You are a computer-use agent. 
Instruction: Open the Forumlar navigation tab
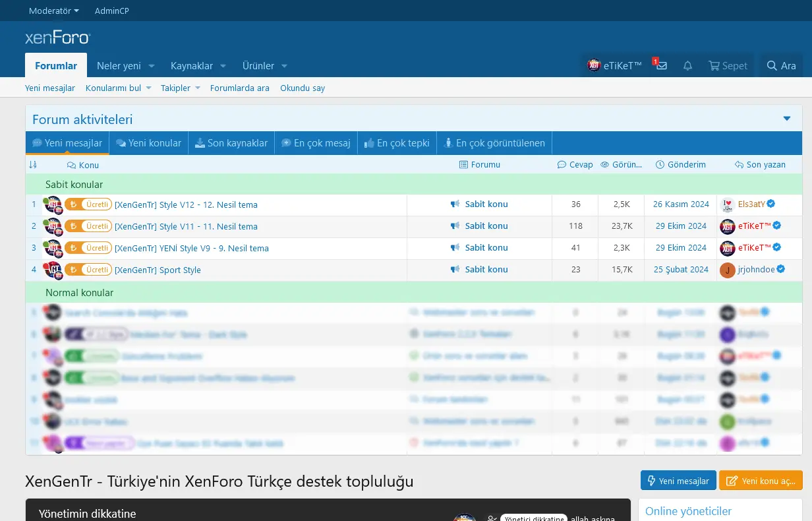click(x=56, y=66)
